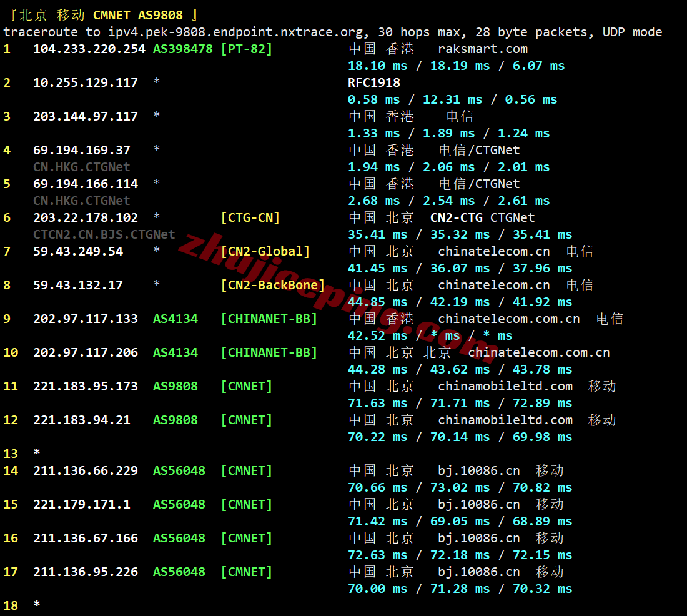The width and height of the screenshot is (687, 616).
Task: Click hop 17 IP 211.136.95.226
Action: click(86, 572)
